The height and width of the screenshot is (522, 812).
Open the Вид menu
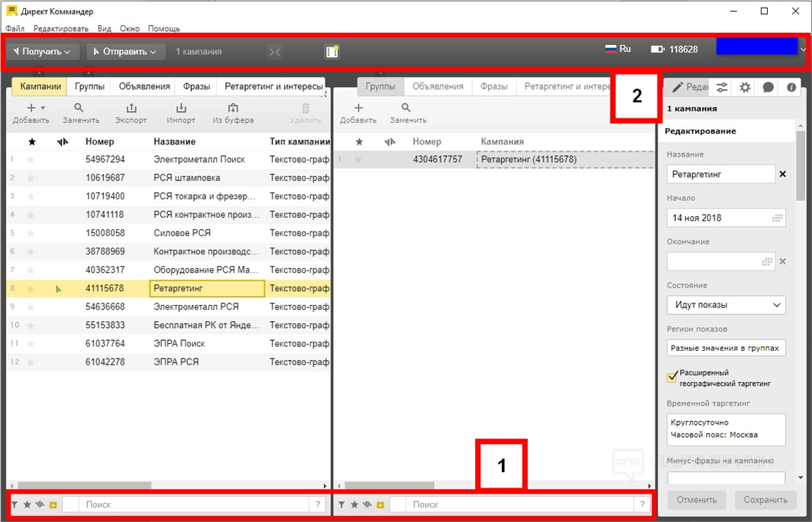(x=104, y=28)
